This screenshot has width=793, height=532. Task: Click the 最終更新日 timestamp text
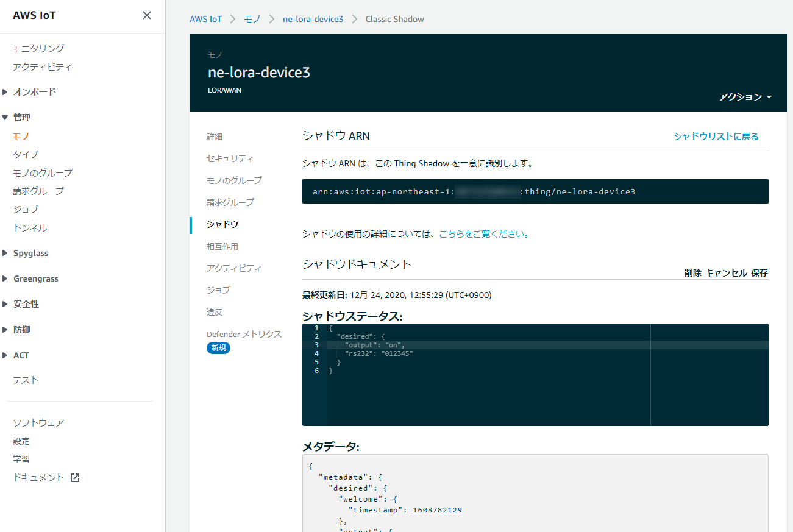[397, 295]
